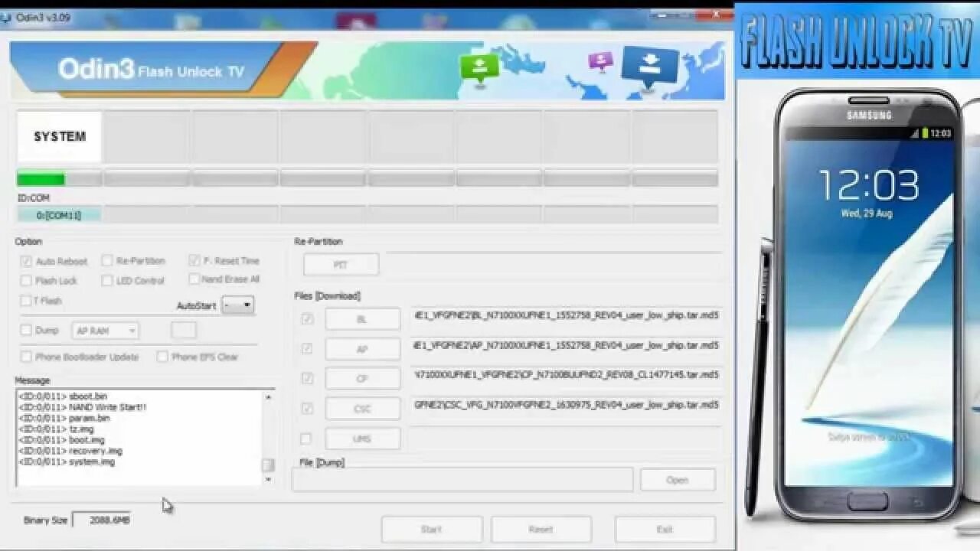Click the small box next to AP RAM
This screenshot has width=980, height=551.
[x=183, y=331]
